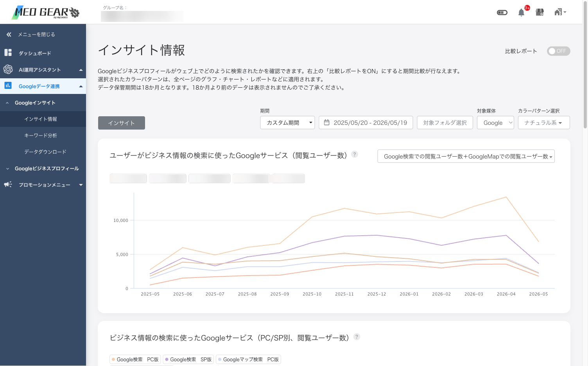Click the dashboard grid icon
This screenshot has height=366, width=588.
(x=8, y=52)
